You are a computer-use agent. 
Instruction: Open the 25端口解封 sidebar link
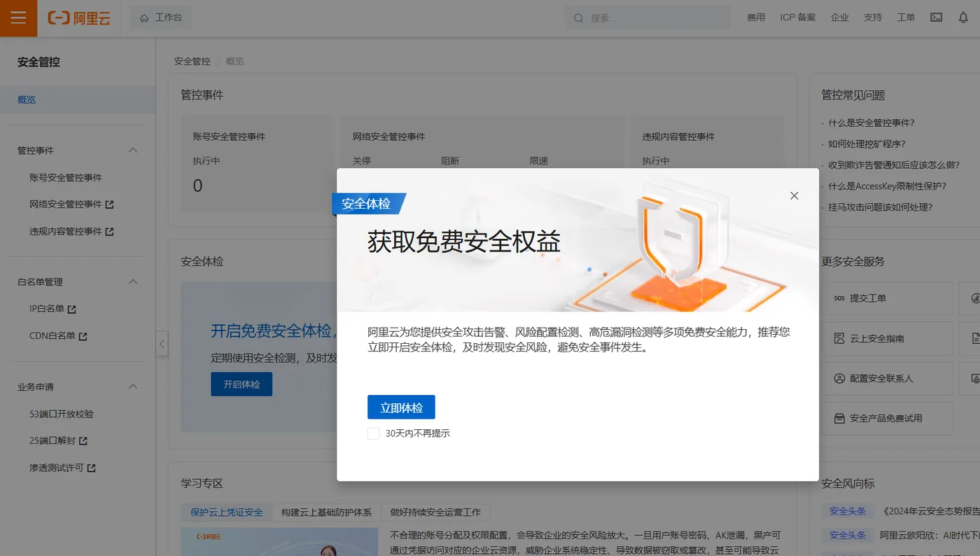[x=58, y=440]
